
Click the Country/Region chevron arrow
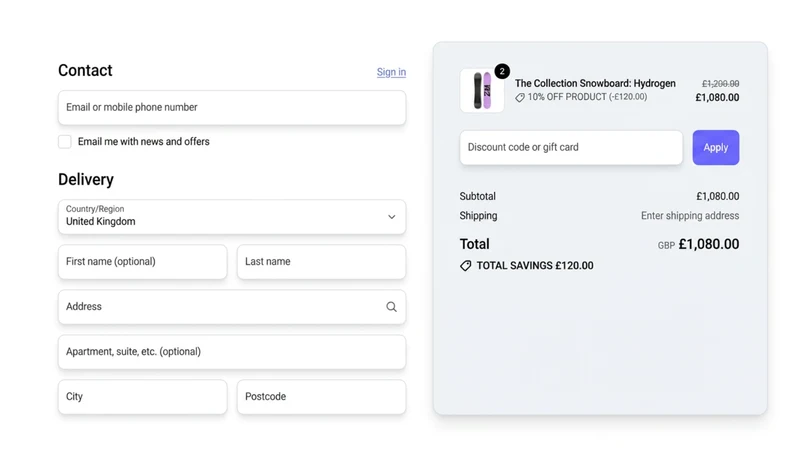pyautogui.click(x=391, y=217)
